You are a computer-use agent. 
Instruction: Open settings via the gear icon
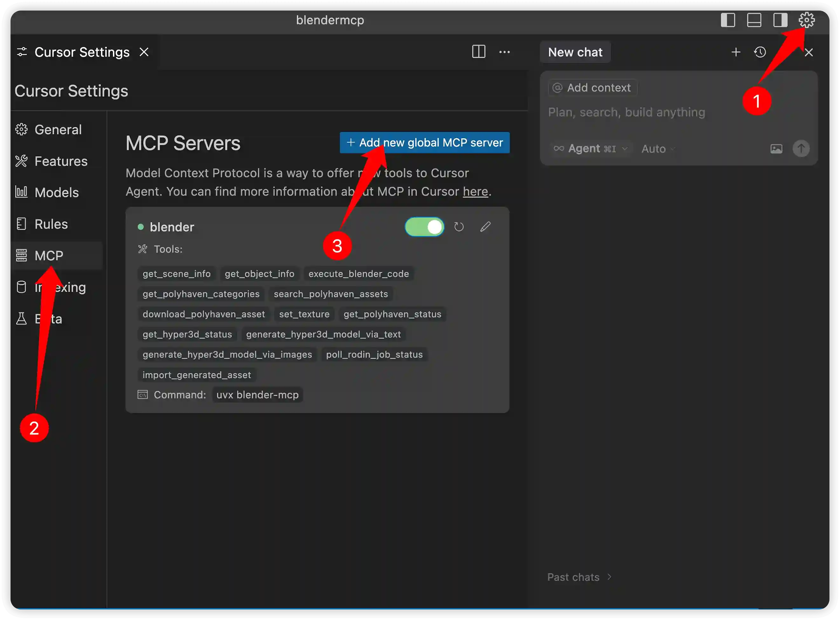point(806,20)
